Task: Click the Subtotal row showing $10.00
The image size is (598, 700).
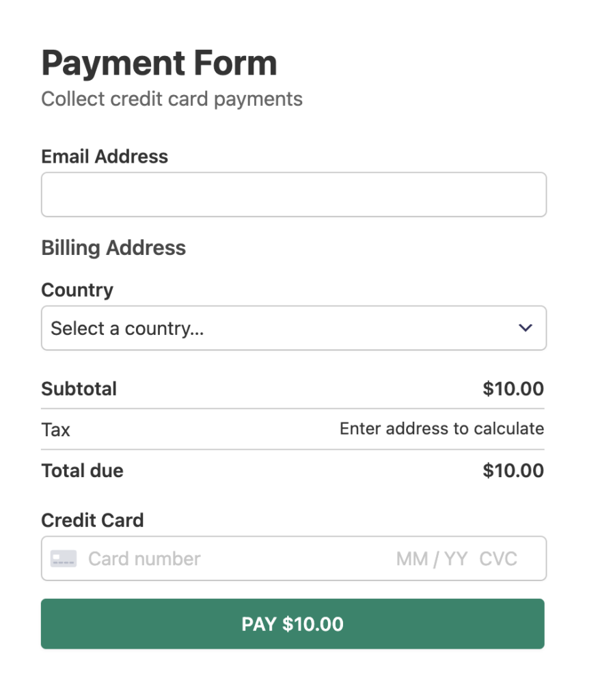Action: 294,388
